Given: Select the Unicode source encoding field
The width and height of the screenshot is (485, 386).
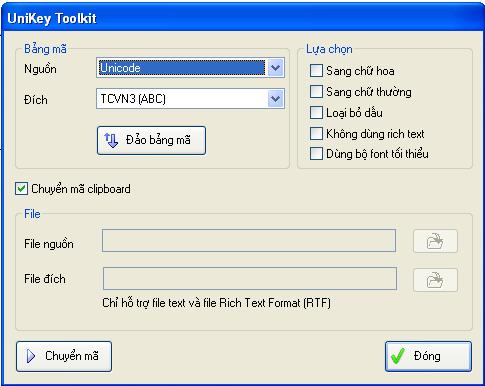Looking at the screenshot, I should pyautogui.click(x=190, y=68).
